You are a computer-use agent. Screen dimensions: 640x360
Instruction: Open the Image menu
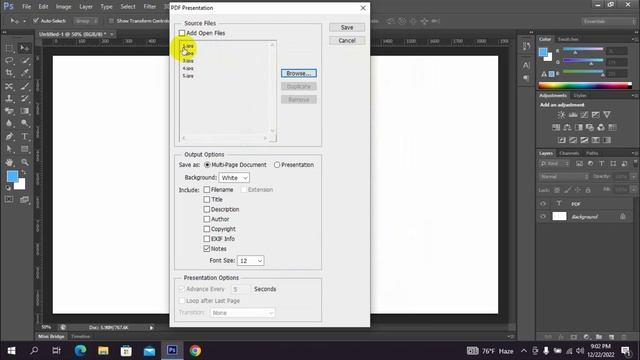pyautogui.click(x=63, y=7)
